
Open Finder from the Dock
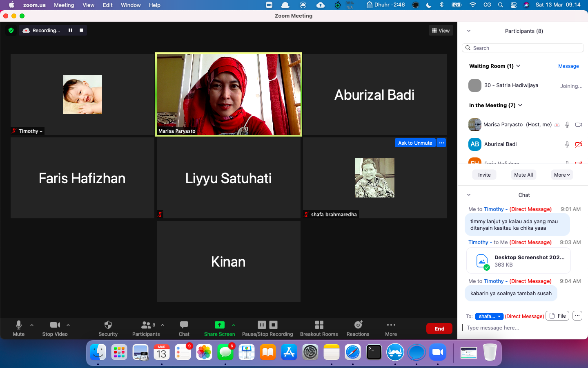click(x=98, y=352)
